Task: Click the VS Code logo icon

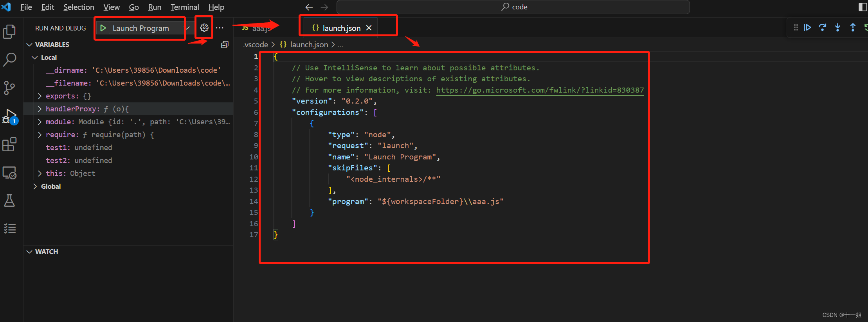Action: [x=6, y=7]
